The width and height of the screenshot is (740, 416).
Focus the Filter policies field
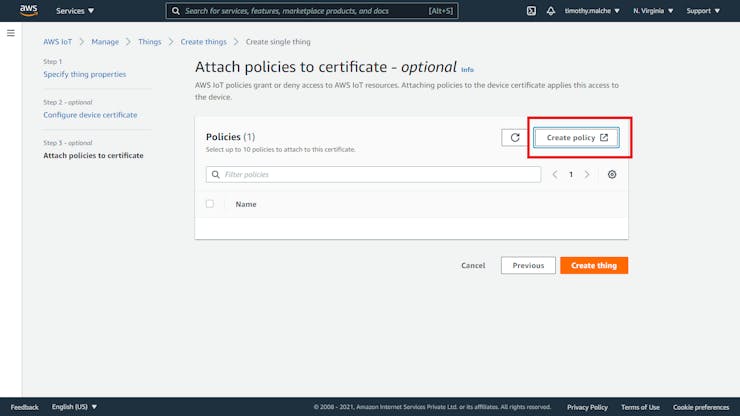tap(373, 174)
